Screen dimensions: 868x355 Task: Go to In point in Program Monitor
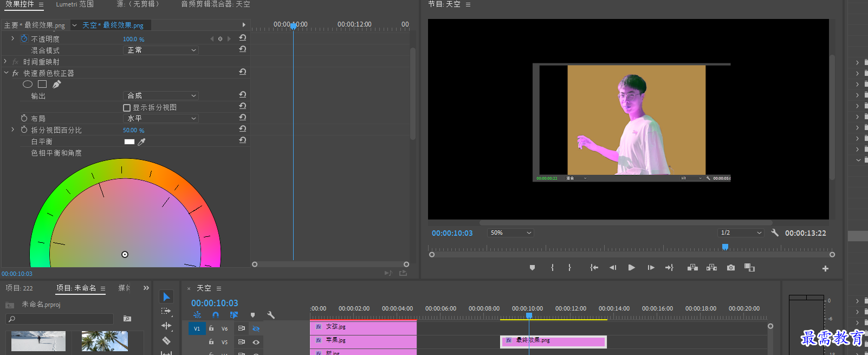pyautogui.click(x=594, y=268)
